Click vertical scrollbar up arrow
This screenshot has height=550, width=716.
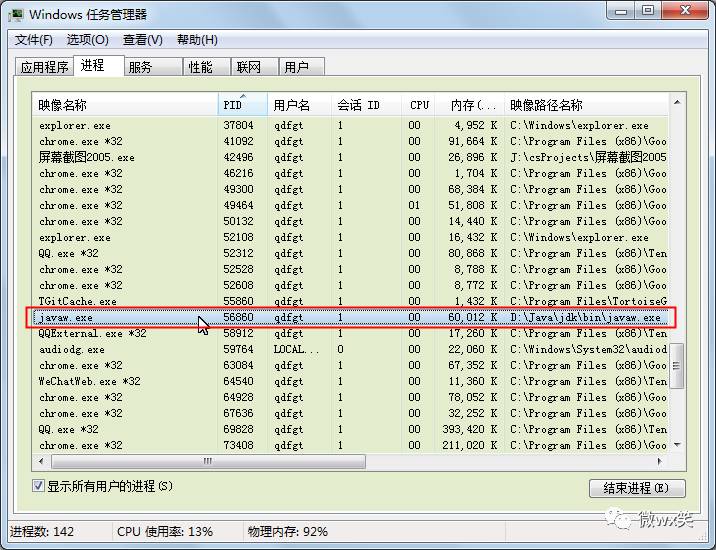click(677, 102)
